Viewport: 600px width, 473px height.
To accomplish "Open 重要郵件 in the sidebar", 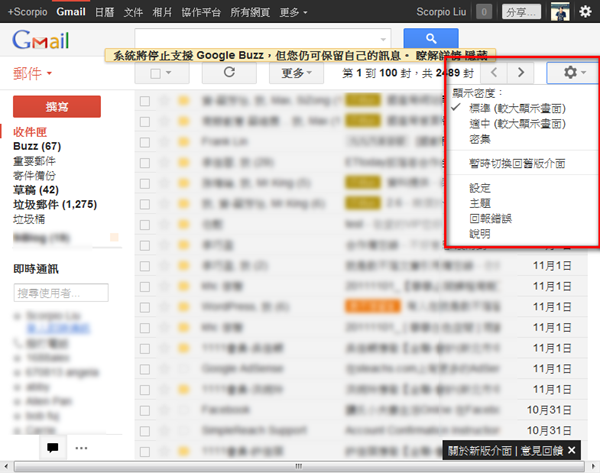I will [34, 161].
